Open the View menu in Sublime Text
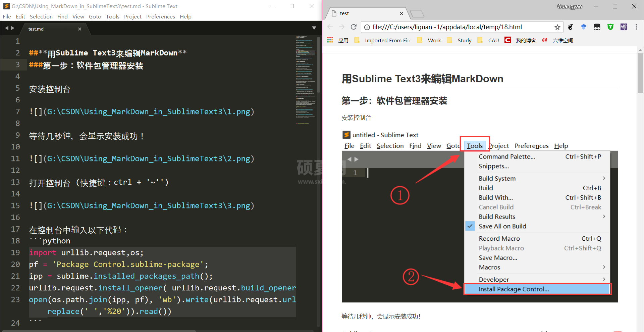The image size is (644, 332). tap(78, 16)
